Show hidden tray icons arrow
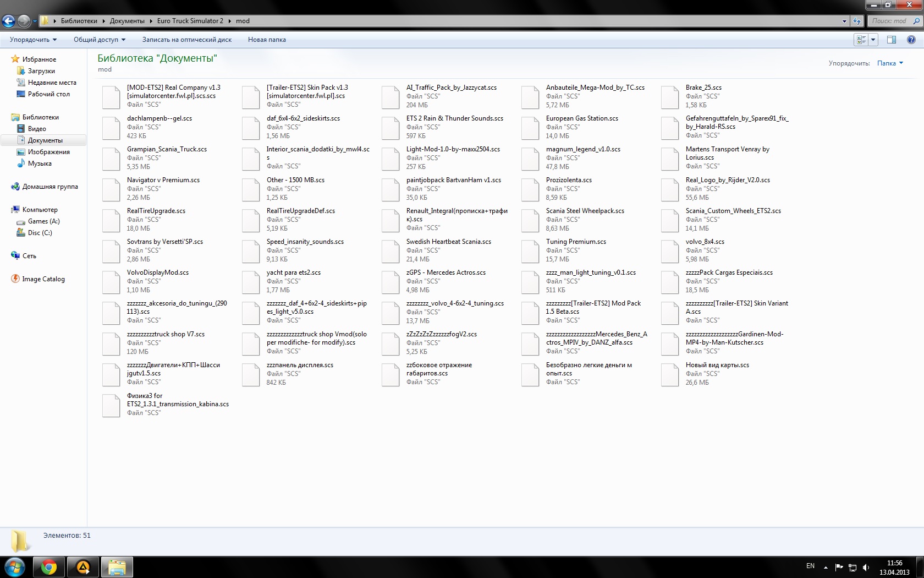Viewport: 924px width, 578px height. coord(826,567)
